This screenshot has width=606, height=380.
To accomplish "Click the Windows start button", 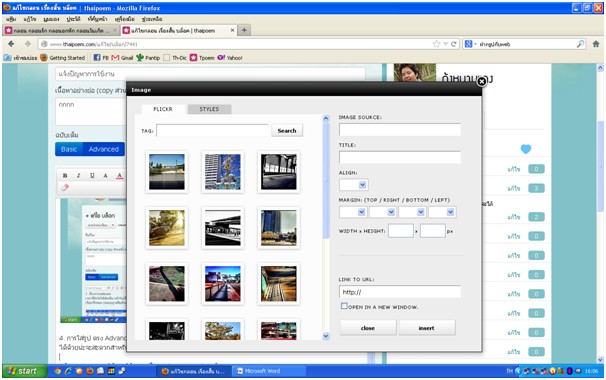I will click(x=24, y=371).
